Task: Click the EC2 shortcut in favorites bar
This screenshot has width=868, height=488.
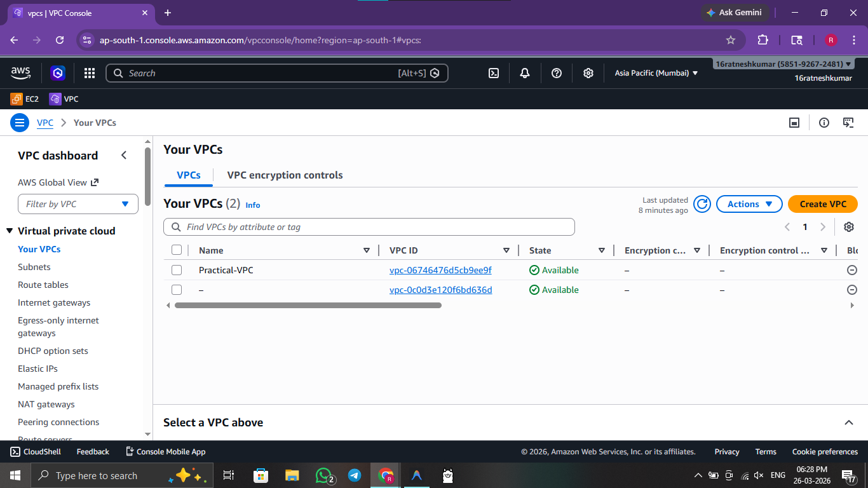Action: click(x=24, y=99)
